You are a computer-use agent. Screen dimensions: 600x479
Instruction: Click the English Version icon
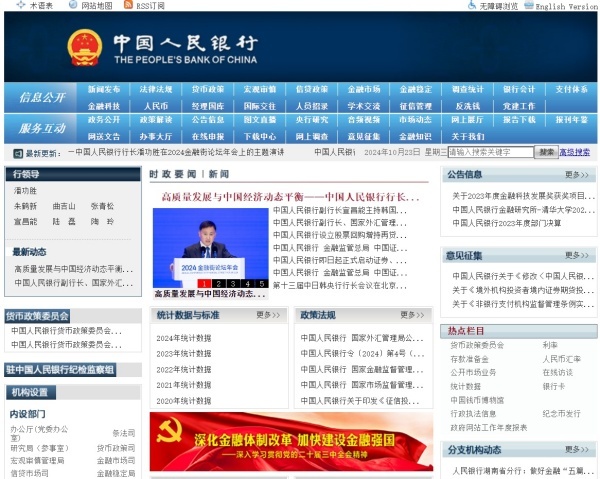[529, 5]
